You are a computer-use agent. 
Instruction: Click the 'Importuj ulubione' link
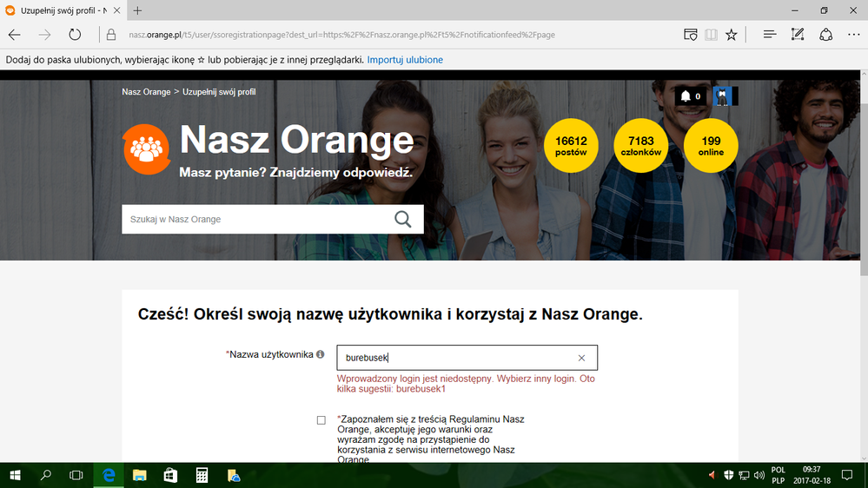pyautogui.click(x=405, y=60)
